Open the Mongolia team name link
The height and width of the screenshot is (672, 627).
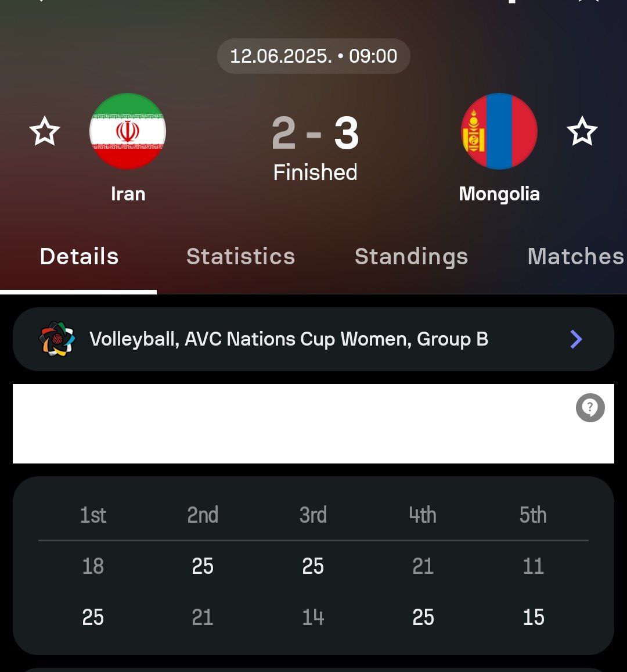coord(499,193)
